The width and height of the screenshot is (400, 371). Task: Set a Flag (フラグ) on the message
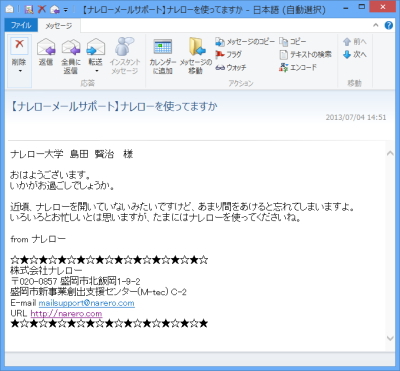click(228, 54)
